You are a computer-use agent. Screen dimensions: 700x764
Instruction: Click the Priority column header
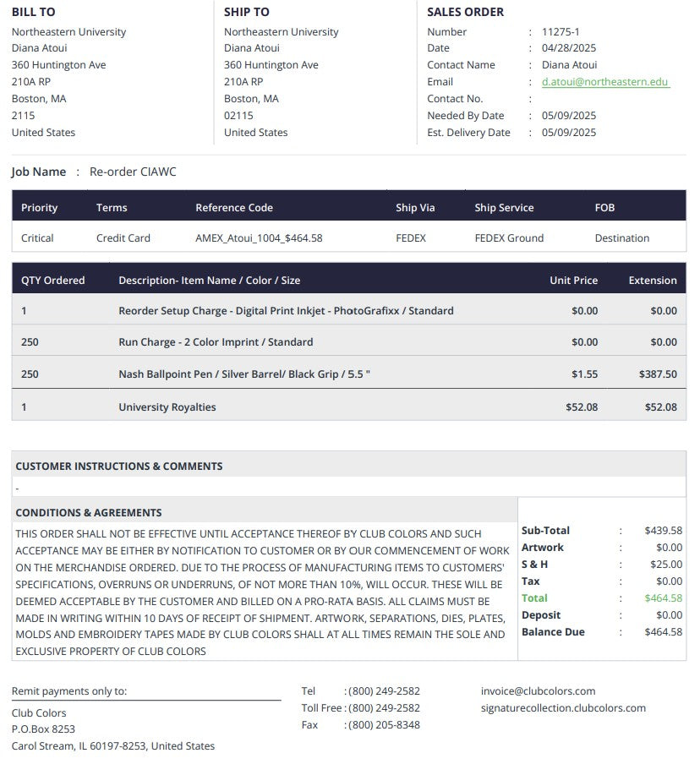(39, 208)
